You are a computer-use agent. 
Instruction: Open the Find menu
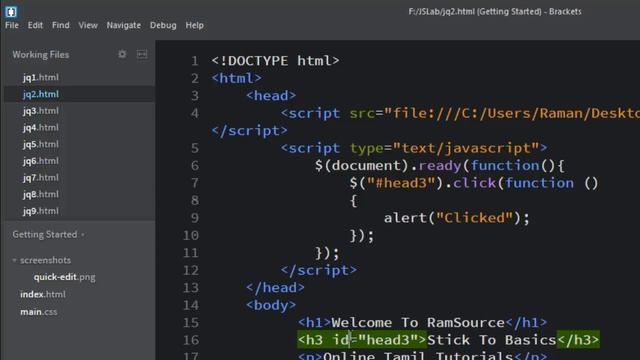point(60,25)
